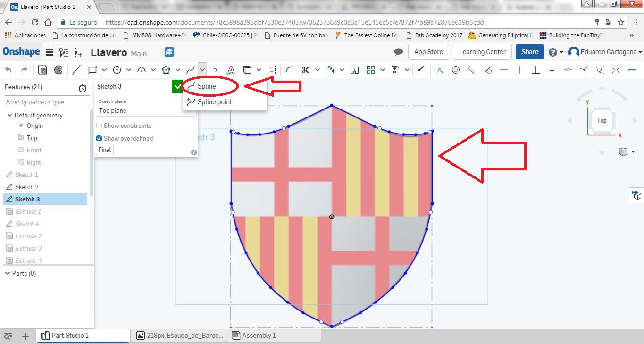Viewport: 644px width, 344px height.
Task: Collapse the Default geometry tree node
Action: point(10,116)
